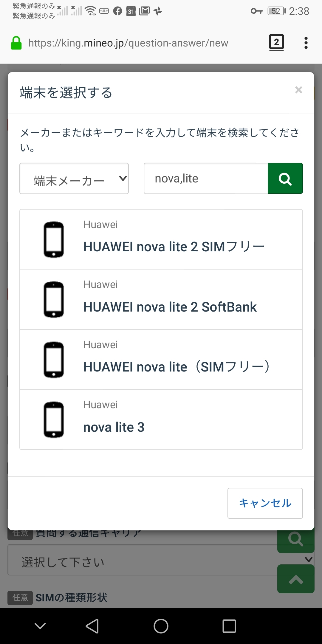
Task: Hide the navigation bar using down chevron
Action: pyautogui.click(x=40, y=626)
